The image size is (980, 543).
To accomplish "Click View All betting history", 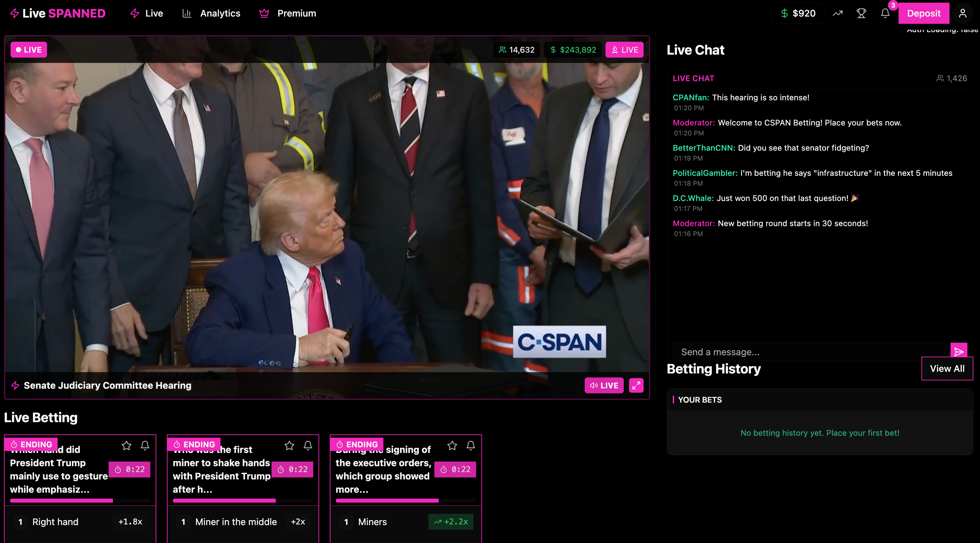I will 947,368.
